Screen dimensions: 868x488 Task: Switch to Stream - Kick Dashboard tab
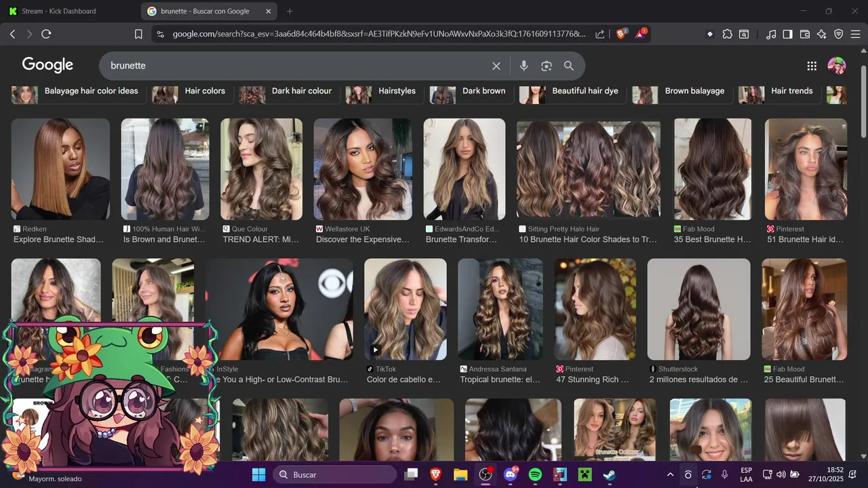[x=59, y=11]
